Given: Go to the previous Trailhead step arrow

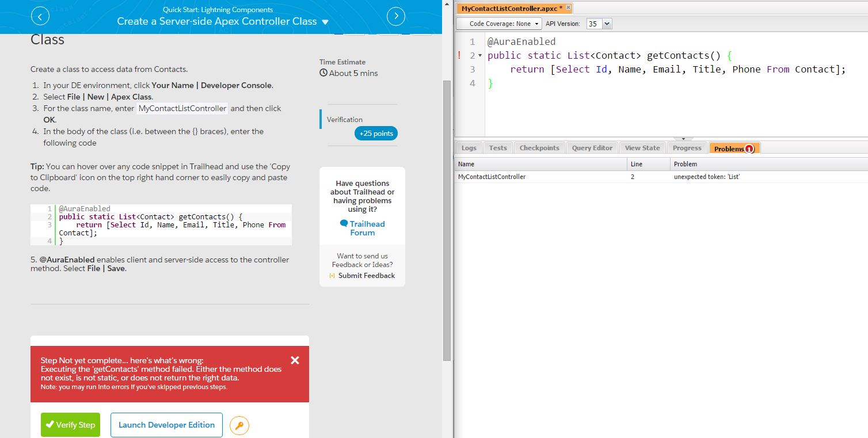Looking at the screenshot, I should 40,17.
